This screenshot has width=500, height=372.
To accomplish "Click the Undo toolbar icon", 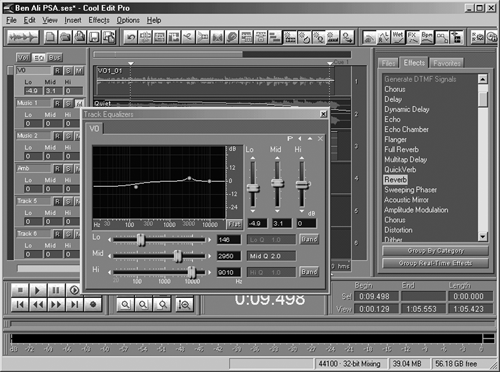I will (x=130, y=37).
